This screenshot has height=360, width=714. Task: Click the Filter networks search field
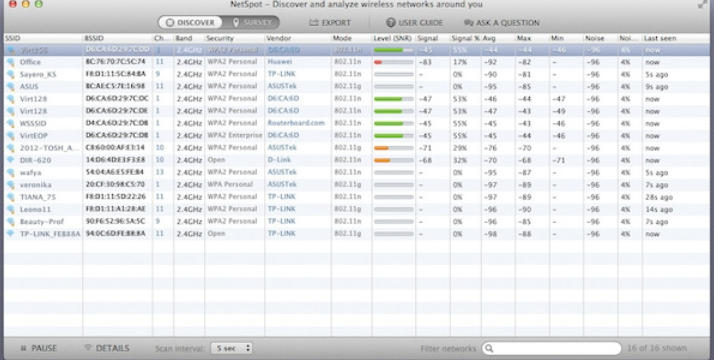click(552, 349)
